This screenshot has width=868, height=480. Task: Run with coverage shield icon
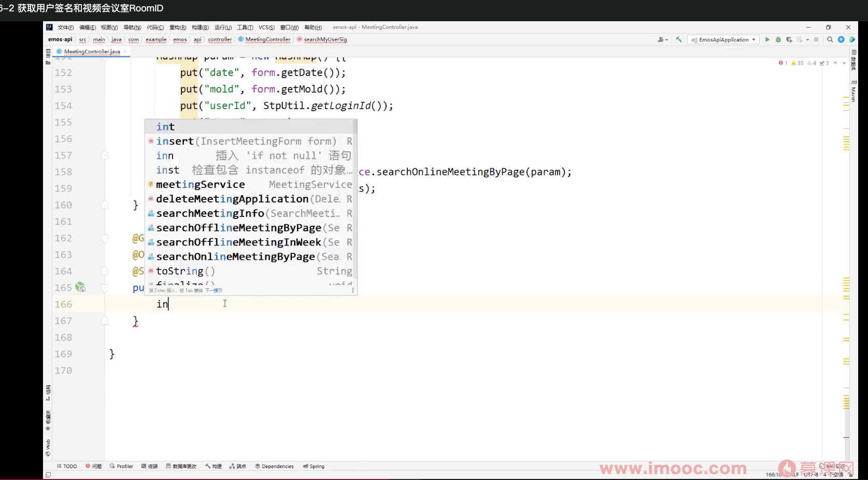click(789, 39)
